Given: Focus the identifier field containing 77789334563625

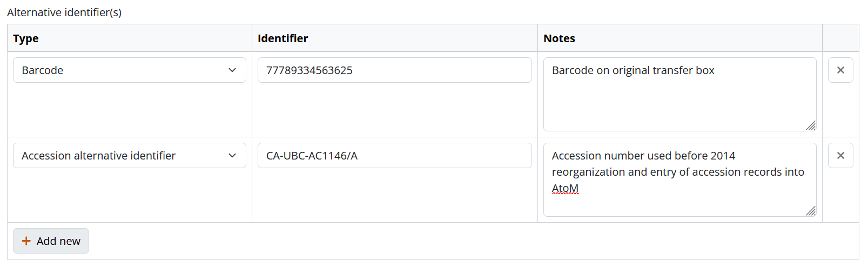Looking at the screenshot, I should pos(394,70).
